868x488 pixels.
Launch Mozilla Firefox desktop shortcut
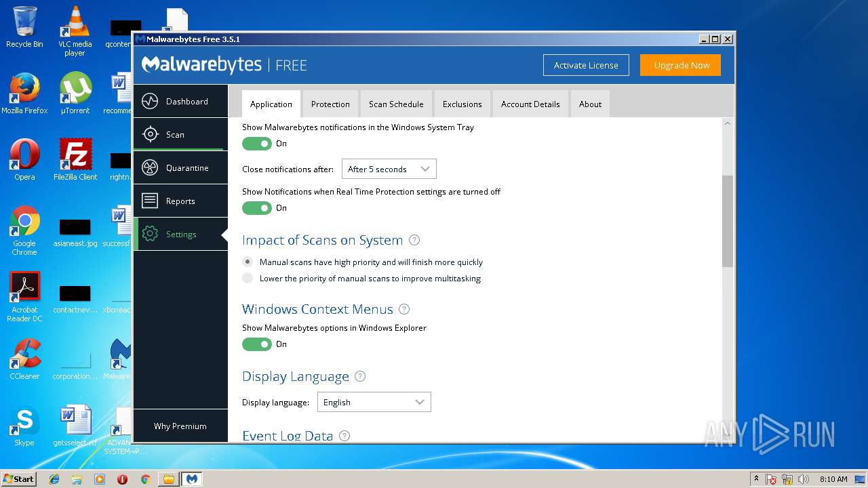click(24, 94)
